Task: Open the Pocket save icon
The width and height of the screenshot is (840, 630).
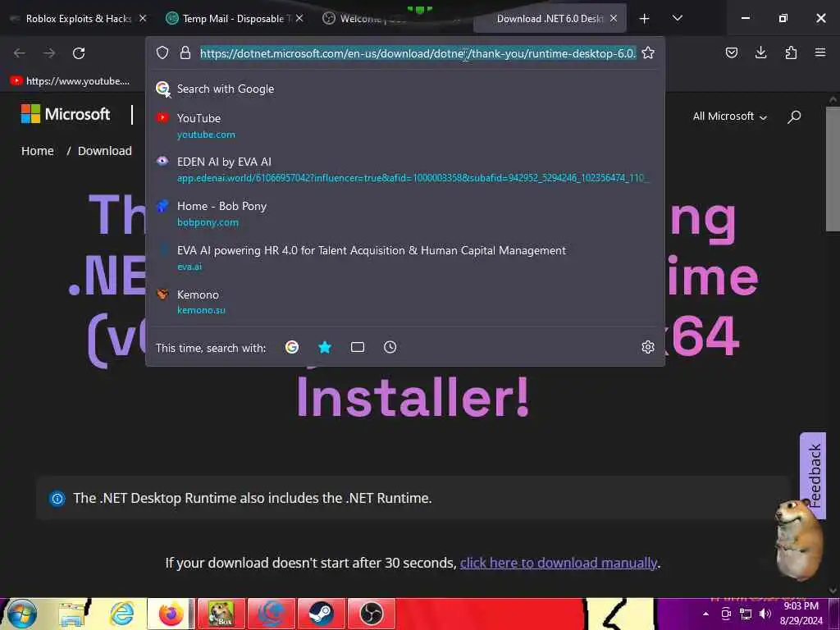Action: point(731,52)
